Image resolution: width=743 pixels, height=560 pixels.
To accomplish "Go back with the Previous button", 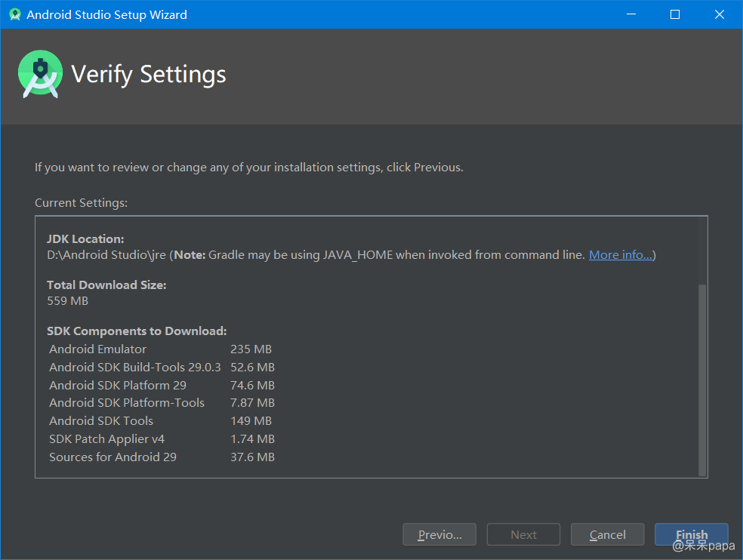I will pos(439,534).
